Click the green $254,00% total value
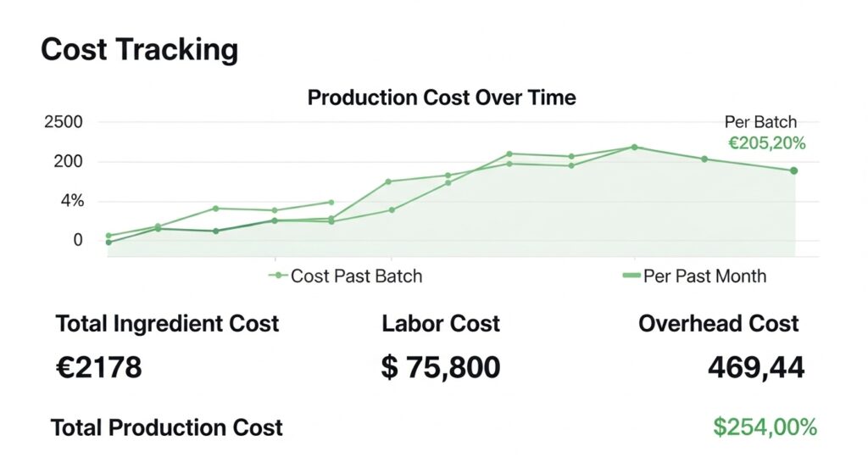The height and width of the screenshot is (474, 868). (x=765, y=427)
